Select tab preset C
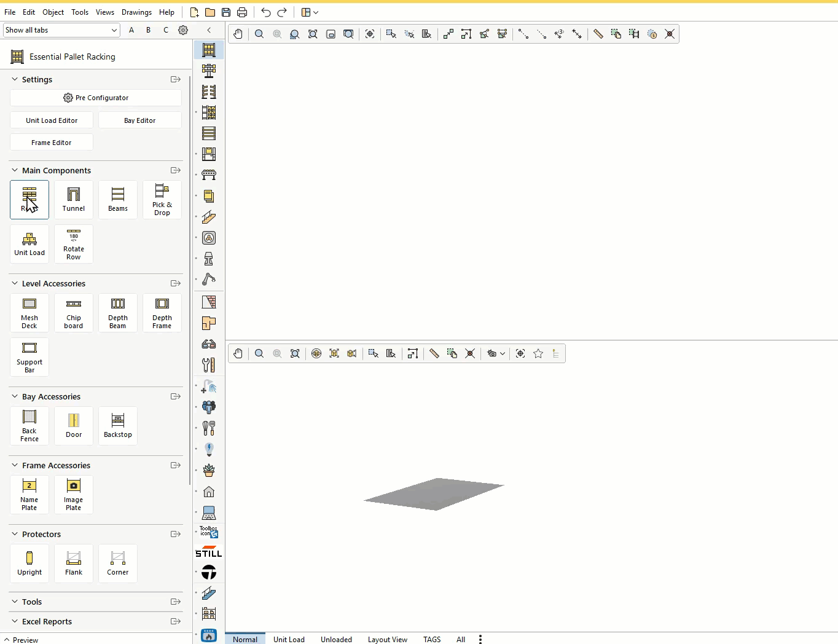 click(x=166, y=30)
